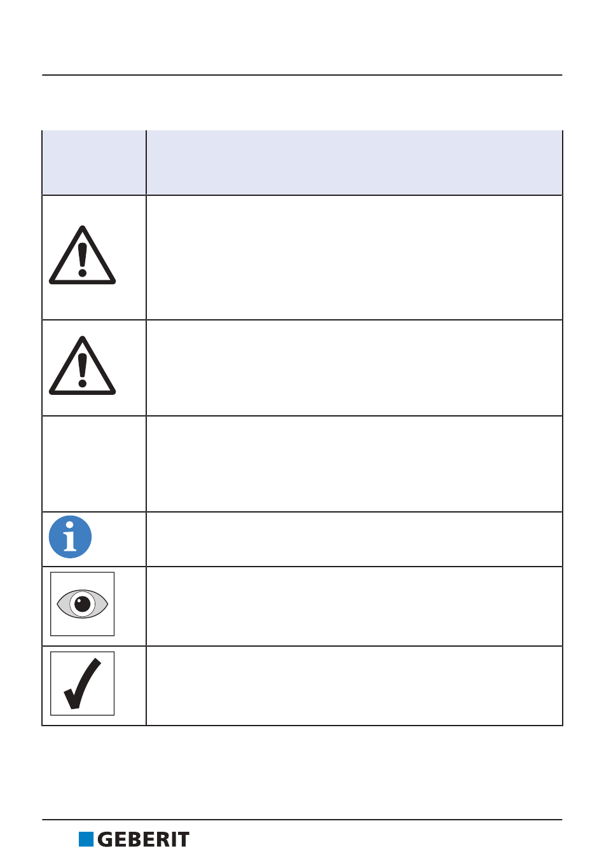Click the wide empty cell above the info row
This screenshot has height=868, width=604.
click(354, 464)
